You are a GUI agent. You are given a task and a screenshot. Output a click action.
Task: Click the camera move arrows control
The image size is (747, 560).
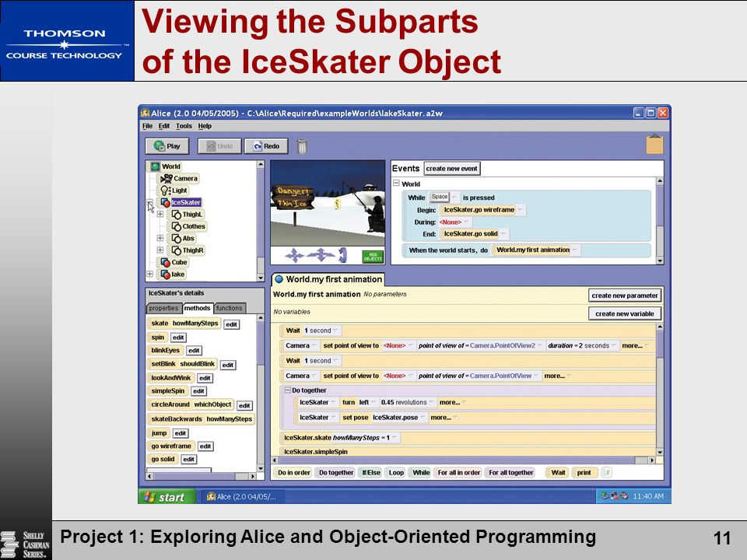(x=294, y=256)
